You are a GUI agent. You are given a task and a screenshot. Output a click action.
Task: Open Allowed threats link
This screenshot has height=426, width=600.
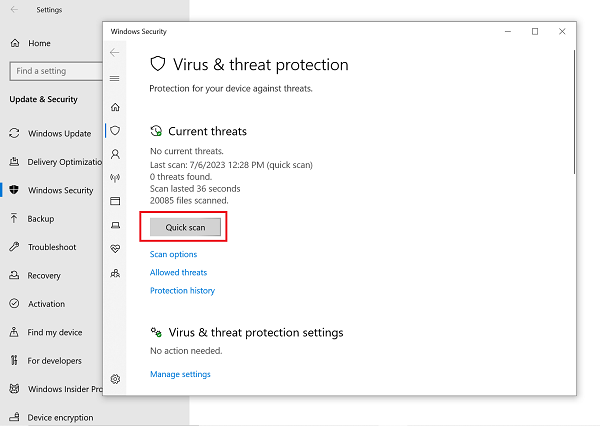pos(178,273)
